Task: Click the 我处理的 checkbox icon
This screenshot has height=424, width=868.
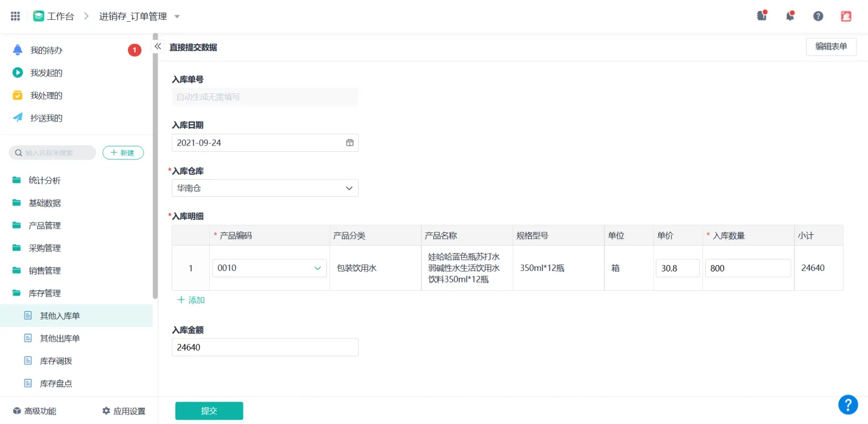Action: pos(18,95)
